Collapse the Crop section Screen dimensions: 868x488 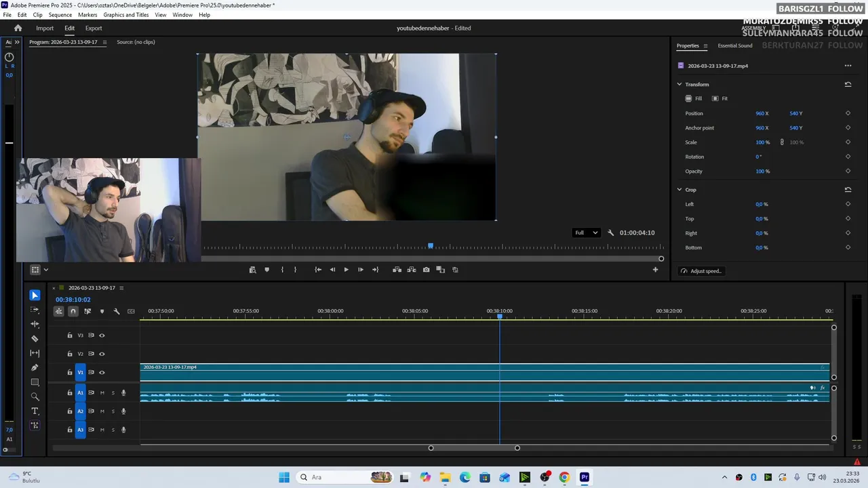click(679, 189)
